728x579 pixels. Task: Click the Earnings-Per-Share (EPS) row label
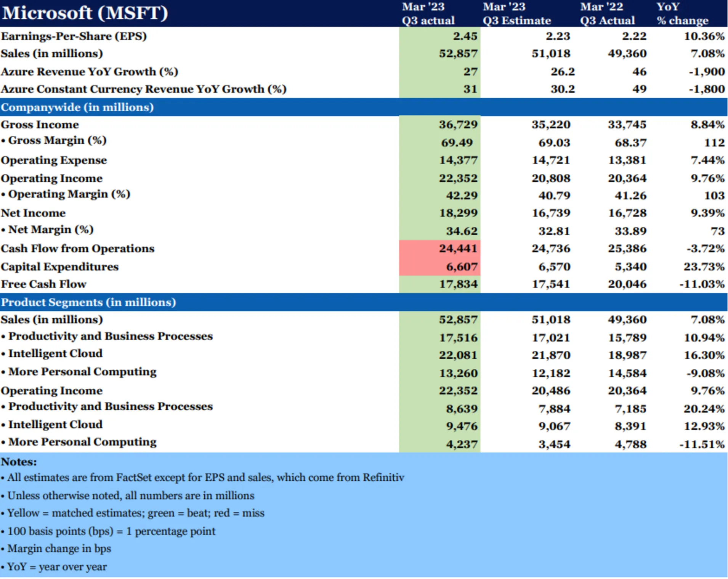(74, 36)
